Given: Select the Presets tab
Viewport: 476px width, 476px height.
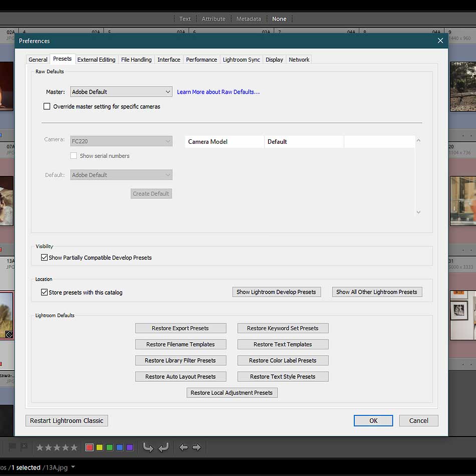Looking at the screenshot, I should 62,59.
